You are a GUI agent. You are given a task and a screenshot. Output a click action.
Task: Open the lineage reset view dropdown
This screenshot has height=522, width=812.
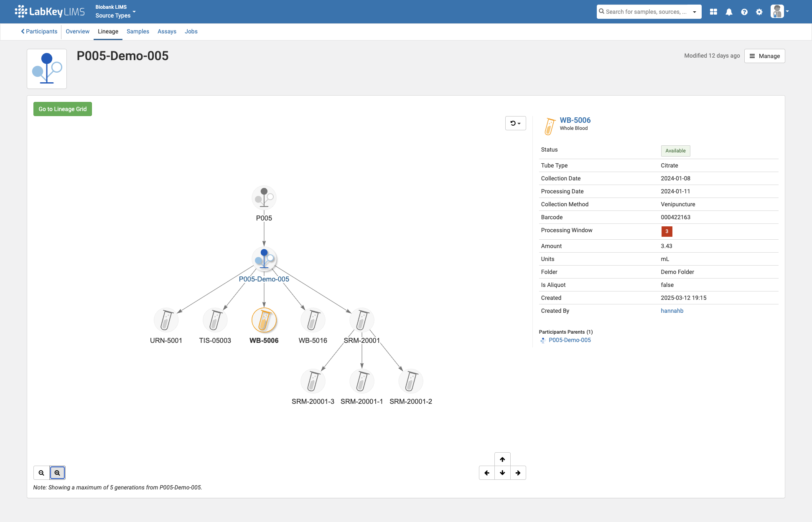pos(515,123)
